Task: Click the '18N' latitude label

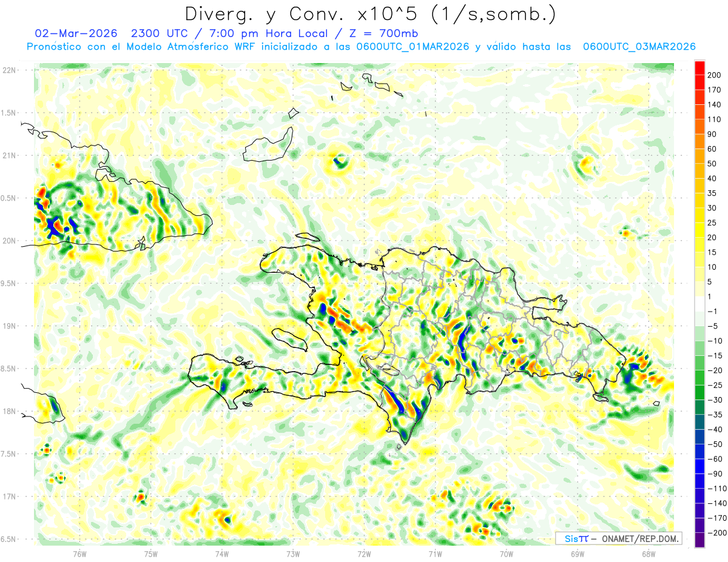Action: (8, 411)
